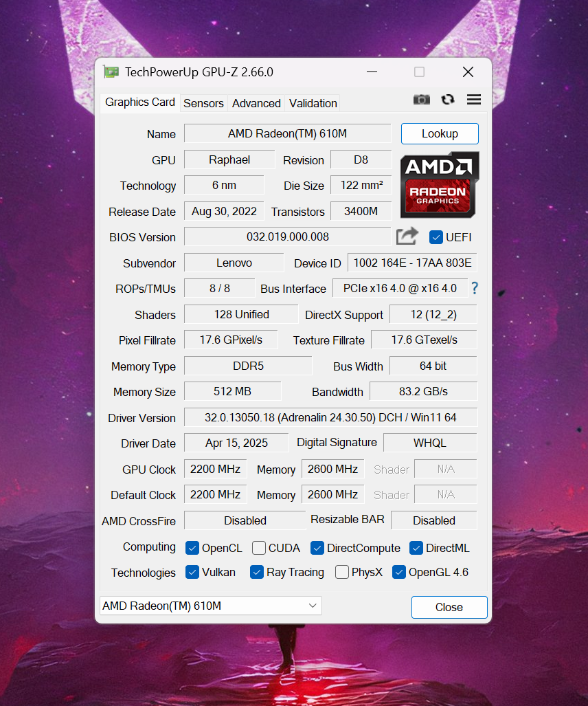Viewport: 588px width, 706px height.
Task: Click the Computing label text
Action: (149, 547)
